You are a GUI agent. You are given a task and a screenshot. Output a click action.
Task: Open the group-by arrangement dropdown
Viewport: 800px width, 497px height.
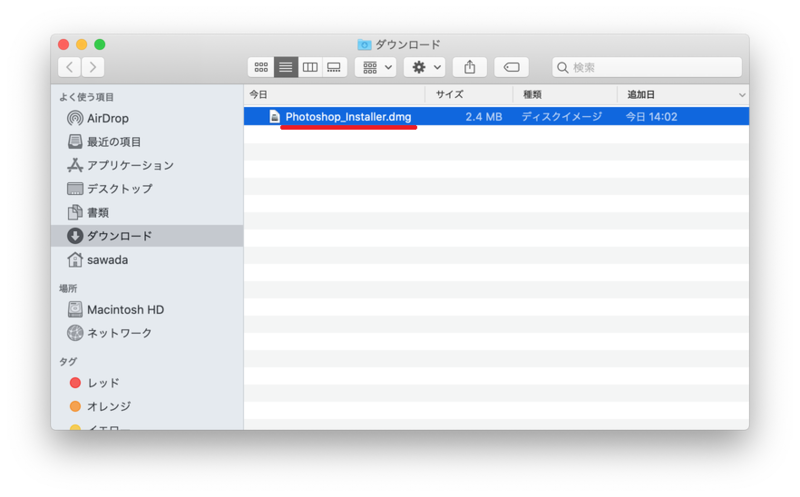[x=376, y=67]
